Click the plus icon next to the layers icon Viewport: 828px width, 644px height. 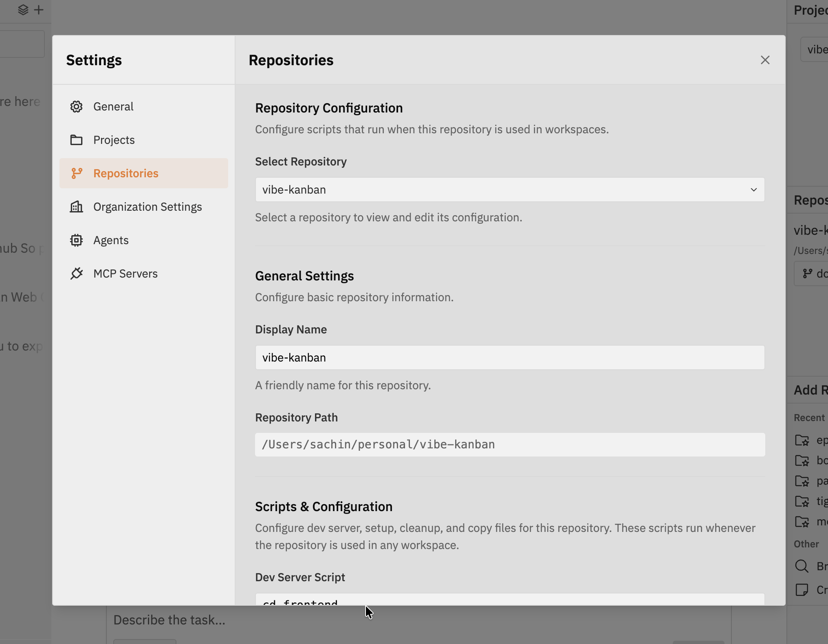39,10
